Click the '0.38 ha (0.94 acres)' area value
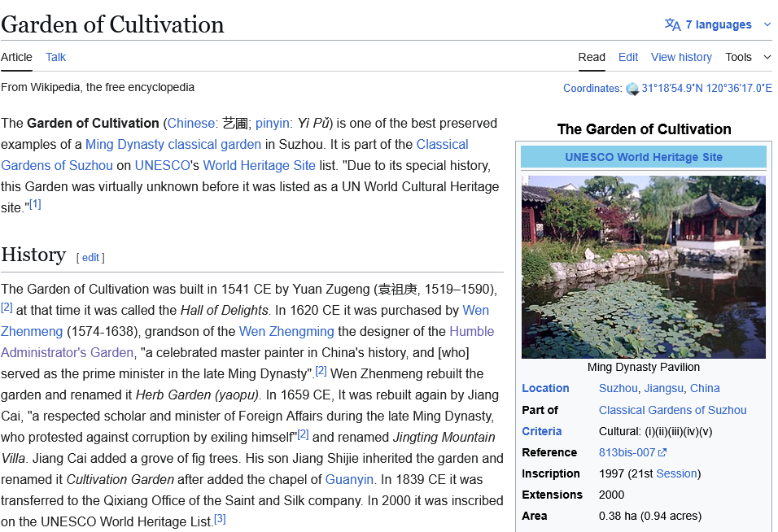 pyautogui.click(x=650, y=516)
